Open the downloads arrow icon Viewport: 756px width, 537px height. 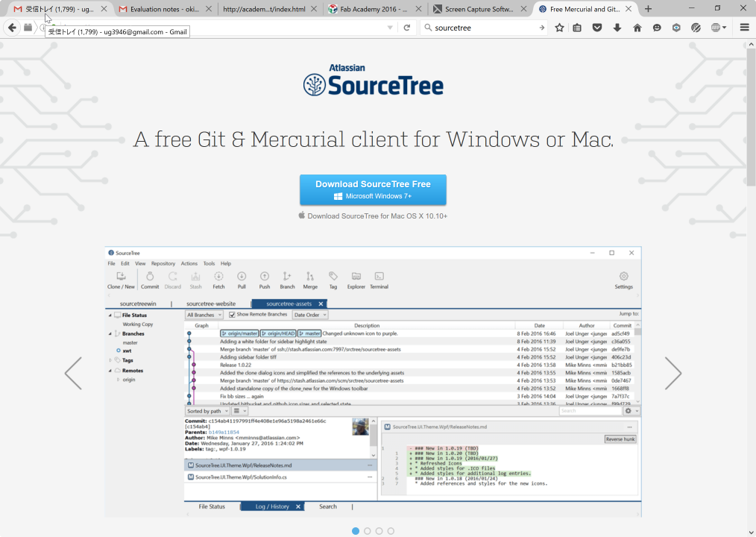click(x=617, y=28)
